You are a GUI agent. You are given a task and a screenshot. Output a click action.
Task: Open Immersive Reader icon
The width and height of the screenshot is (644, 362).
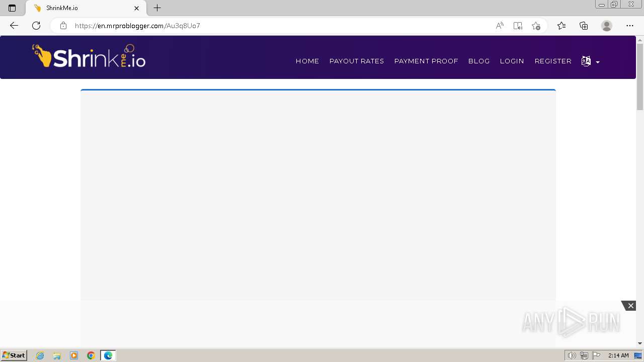(518, 26)
